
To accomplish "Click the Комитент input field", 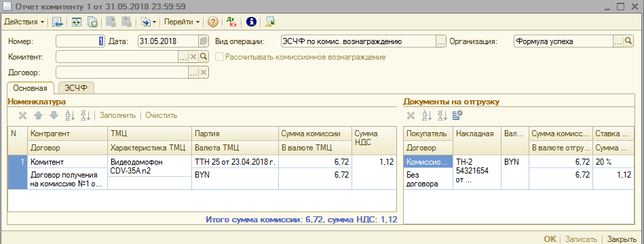I will (117, 56).
